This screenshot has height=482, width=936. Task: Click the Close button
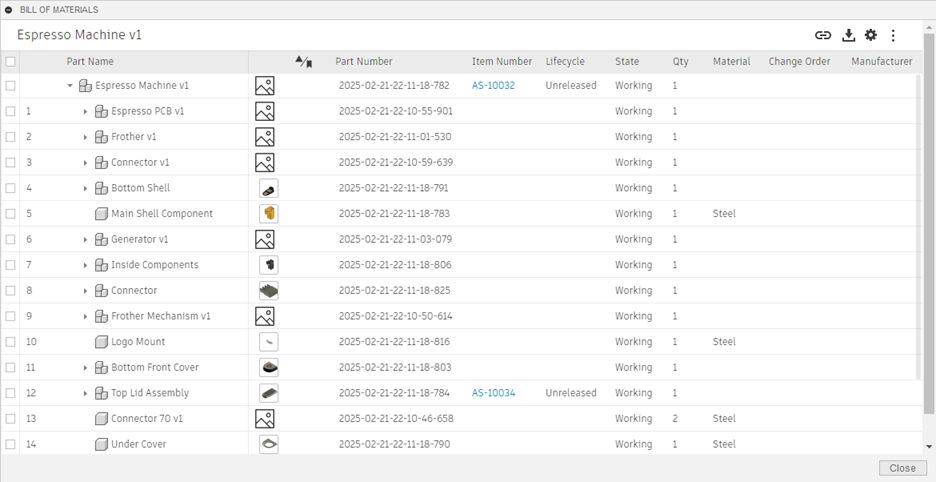point(902,468)
